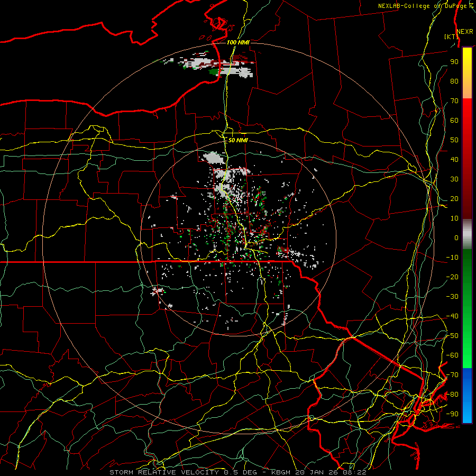Click the 40 value on velocity scale
The width and height of the screenshot is (476, 476).
(x=454, y=159)
